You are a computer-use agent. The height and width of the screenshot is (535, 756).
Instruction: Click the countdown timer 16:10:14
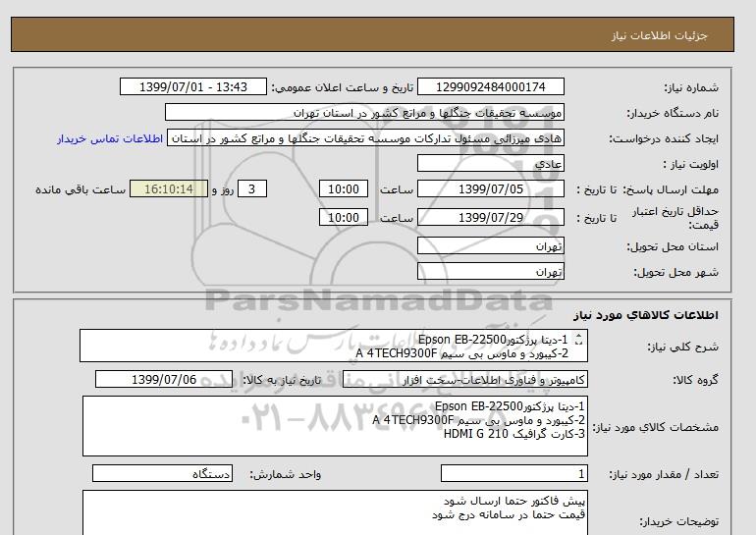tap(169, 188)
